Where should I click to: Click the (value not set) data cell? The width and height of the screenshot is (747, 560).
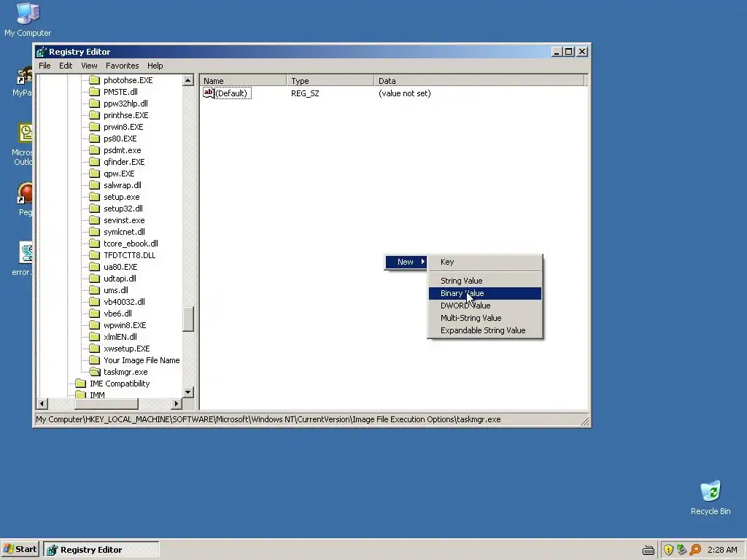click(x=404, y=93)
